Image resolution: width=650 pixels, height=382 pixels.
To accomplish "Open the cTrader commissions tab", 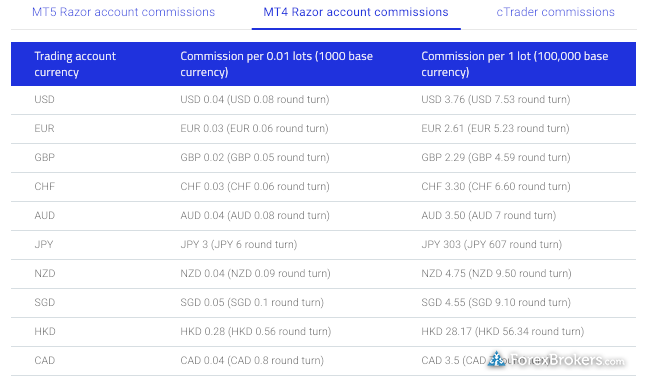I will coord(555,12).
